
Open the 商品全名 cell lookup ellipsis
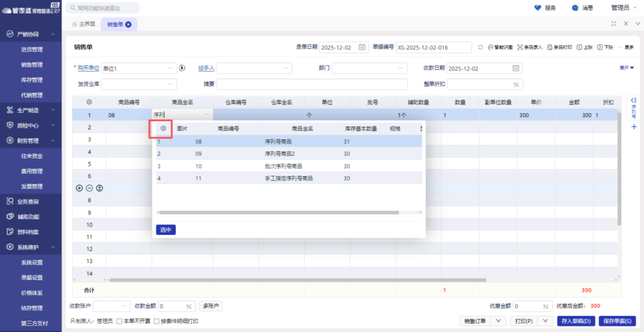click(206, 114)
